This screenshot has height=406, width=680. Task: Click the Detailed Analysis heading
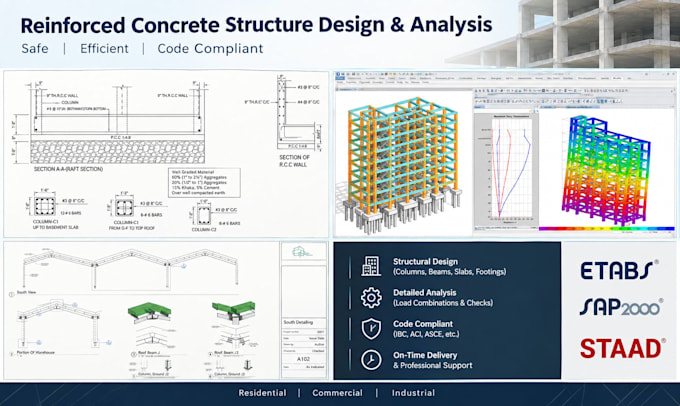tap(425, 293)
